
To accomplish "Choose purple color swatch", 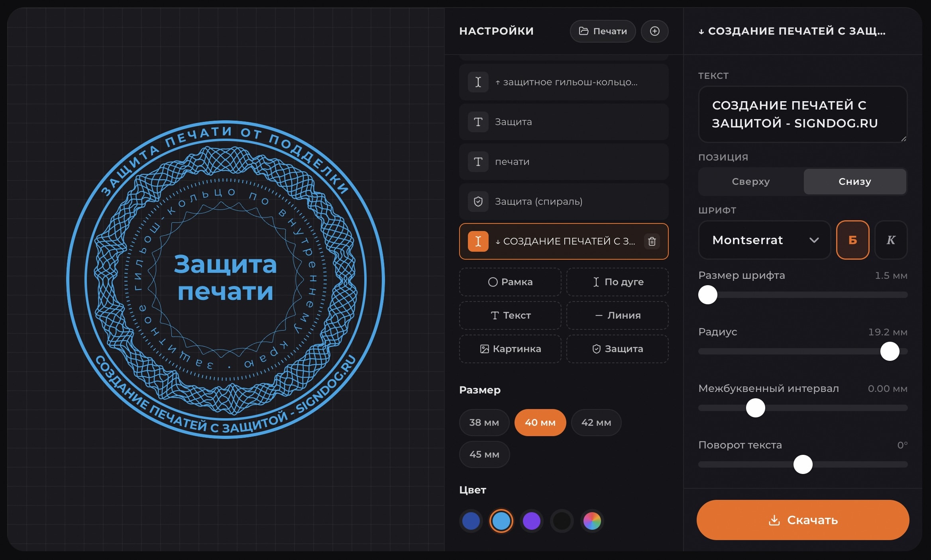I will click(532, 521).
